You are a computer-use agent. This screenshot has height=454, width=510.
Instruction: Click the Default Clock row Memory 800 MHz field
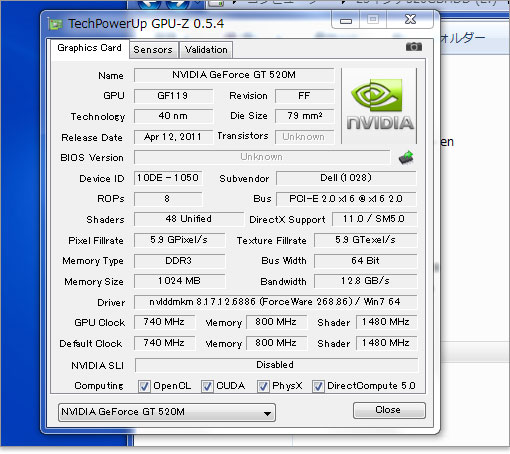276,343
